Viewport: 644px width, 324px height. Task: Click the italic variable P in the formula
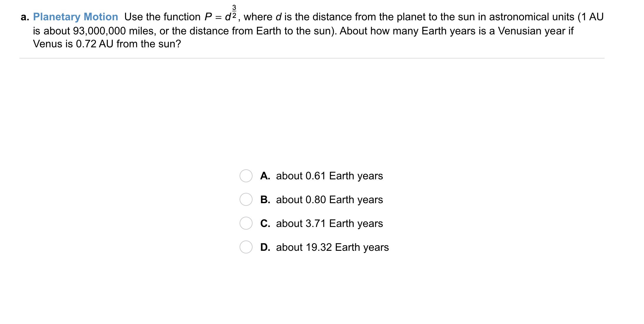click(x=208, y=17)
